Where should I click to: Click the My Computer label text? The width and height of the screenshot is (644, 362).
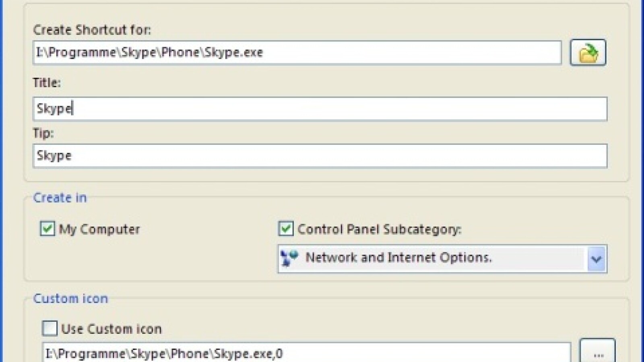click(99, 229)
